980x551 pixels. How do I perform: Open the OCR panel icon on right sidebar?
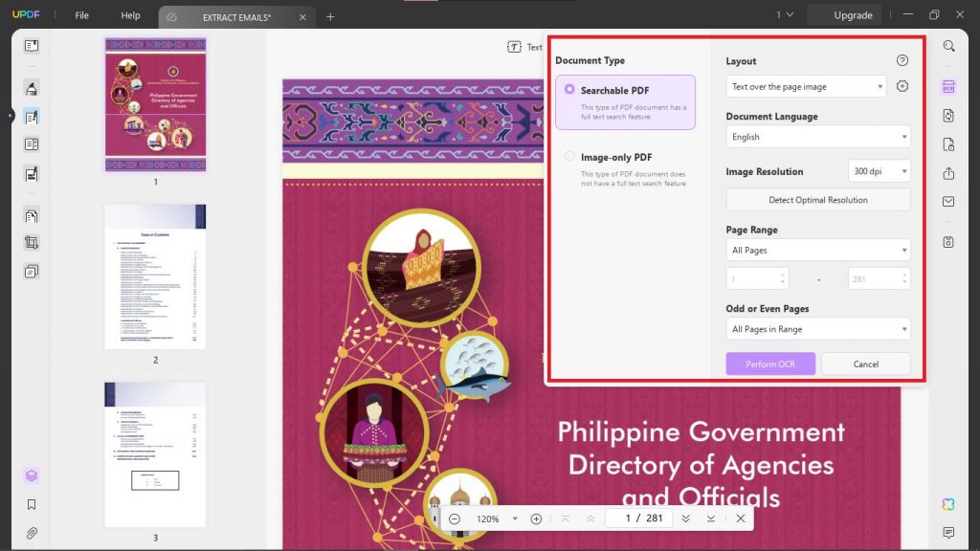click(948, 86)
